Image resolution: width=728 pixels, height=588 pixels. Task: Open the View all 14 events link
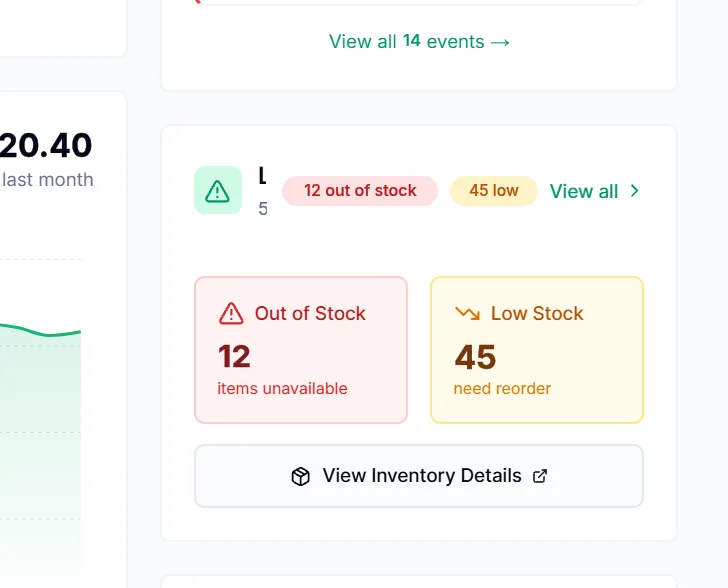click(x=419, y=42)
